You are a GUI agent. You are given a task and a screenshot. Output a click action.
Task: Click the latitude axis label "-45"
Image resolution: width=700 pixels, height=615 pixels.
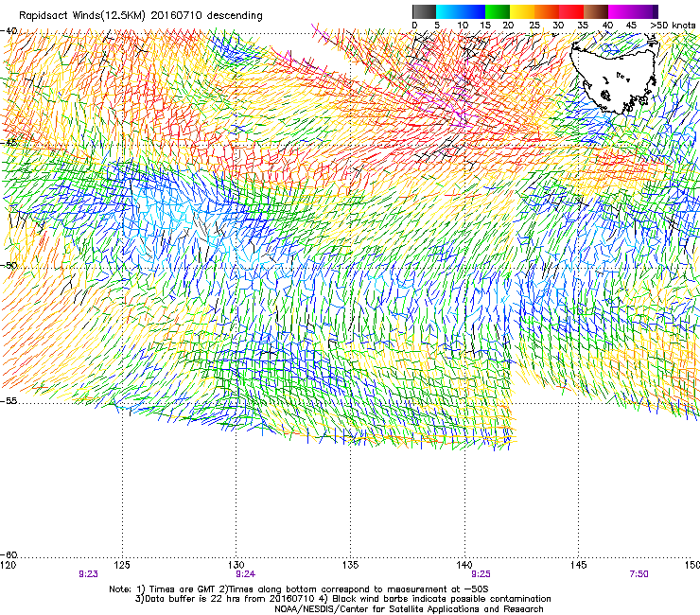coord(9,143)
